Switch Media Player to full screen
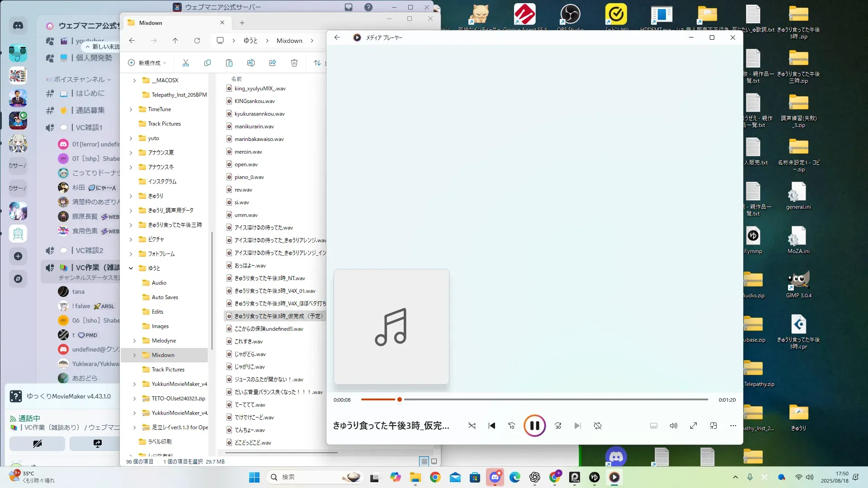This screenshot has height=488, width=868. click(x=693, y=426)
